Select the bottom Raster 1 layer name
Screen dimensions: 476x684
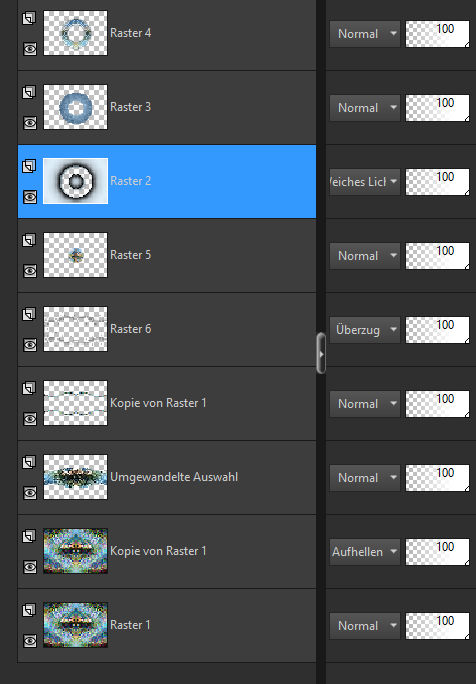coord(130,625)
